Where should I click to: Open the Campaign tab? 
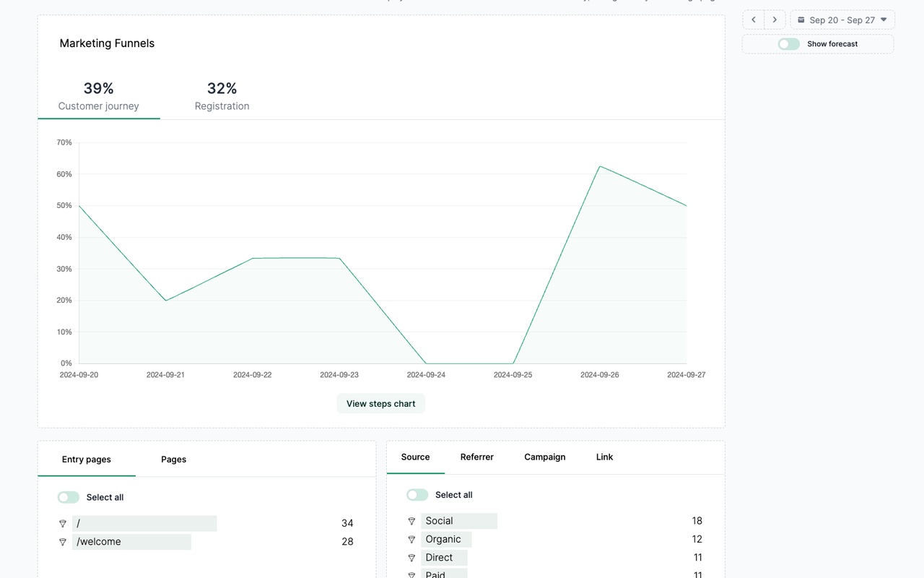coord(544,457)
